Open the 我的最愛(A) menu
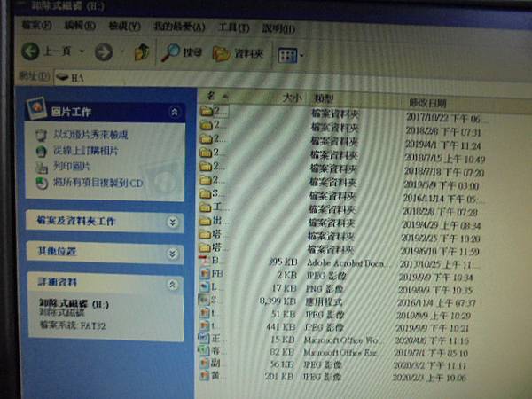 (x=179, y=27)
